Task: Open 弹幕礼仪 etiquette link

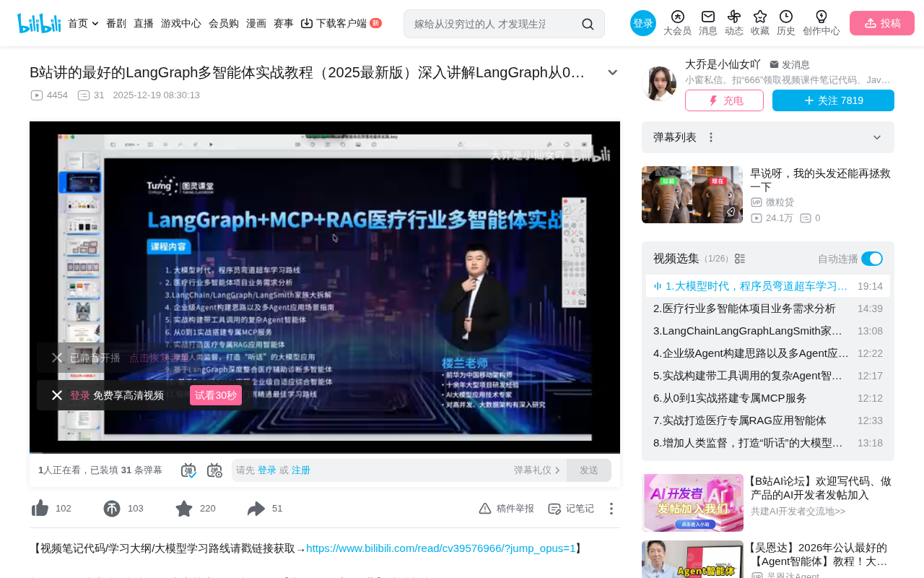Action: pyautogui.click(x=537, y=470)
